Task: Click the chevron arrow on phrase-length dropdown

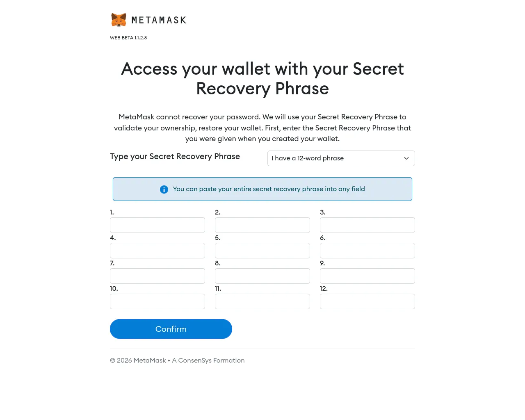Action: click(406, 158)
